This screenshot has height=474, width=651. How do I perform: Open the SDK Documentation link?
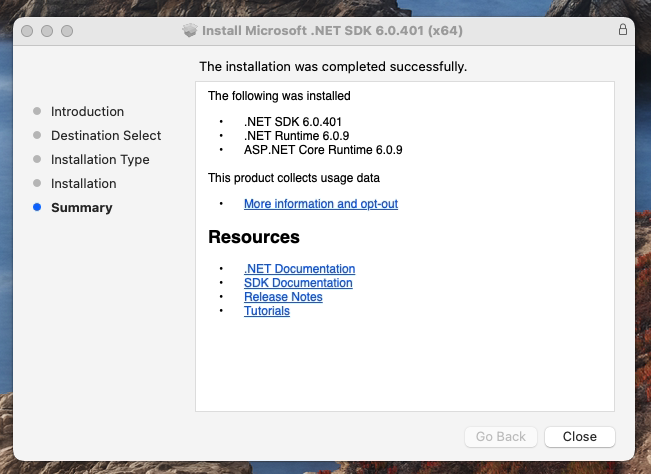click(x=298, y=283)
